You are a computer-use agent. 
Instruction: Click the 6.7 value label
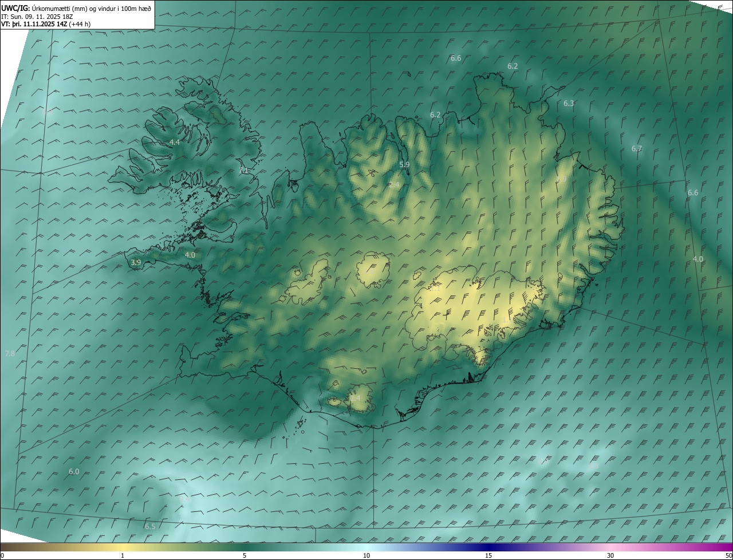click(637, 149)
